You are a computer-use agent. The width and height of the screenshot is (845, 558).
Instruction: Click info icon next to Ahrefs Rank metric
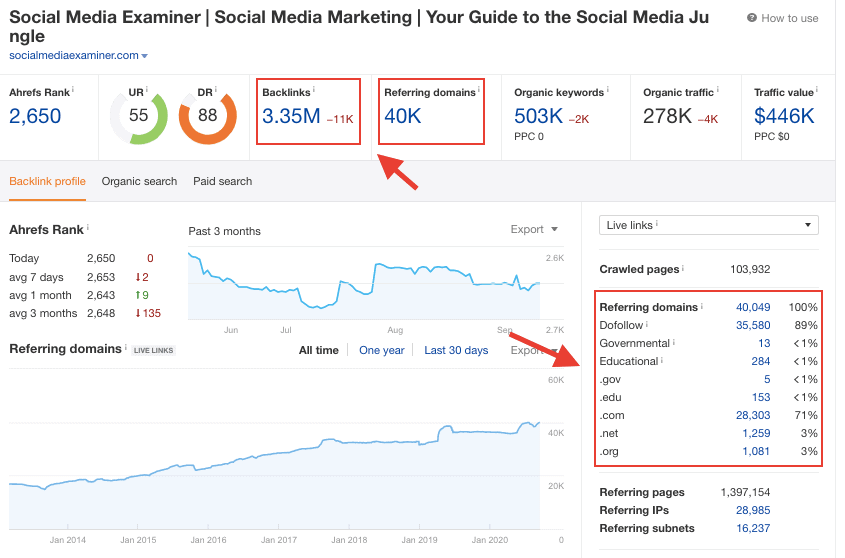point(73,90)
